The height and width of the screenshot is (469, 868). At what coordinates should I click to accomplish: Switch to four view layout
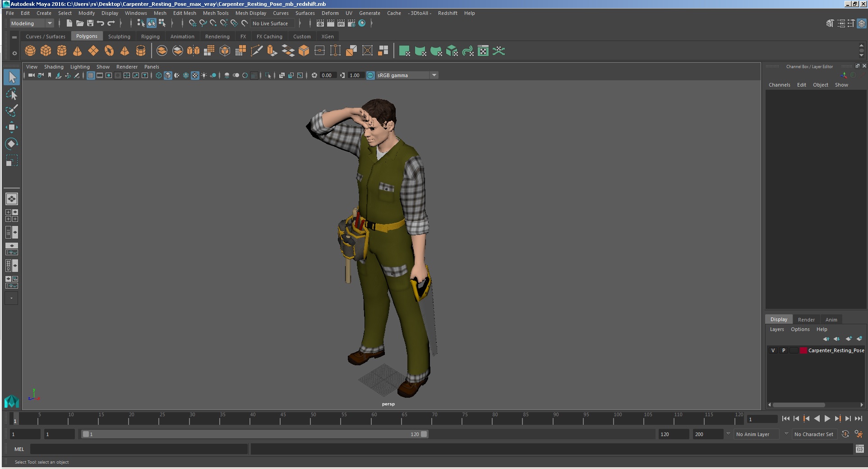point(12,216)
